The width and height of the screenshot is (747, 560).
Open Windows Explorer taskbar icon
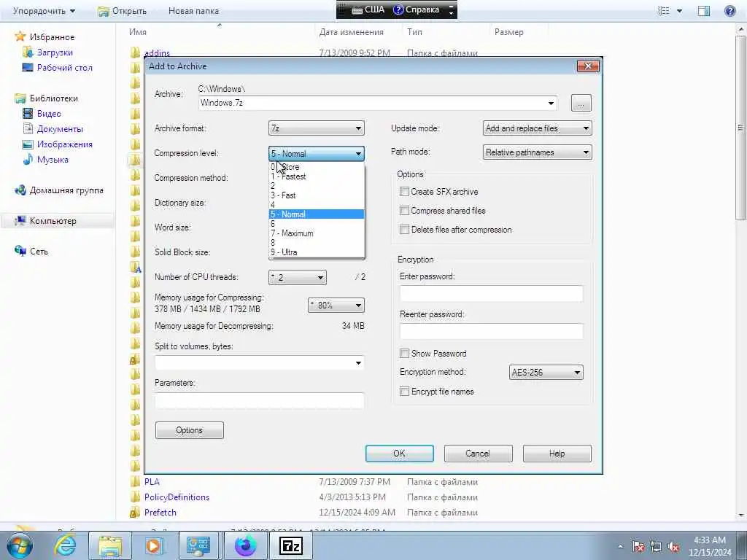pyautogui.click(x=110, y=545)
